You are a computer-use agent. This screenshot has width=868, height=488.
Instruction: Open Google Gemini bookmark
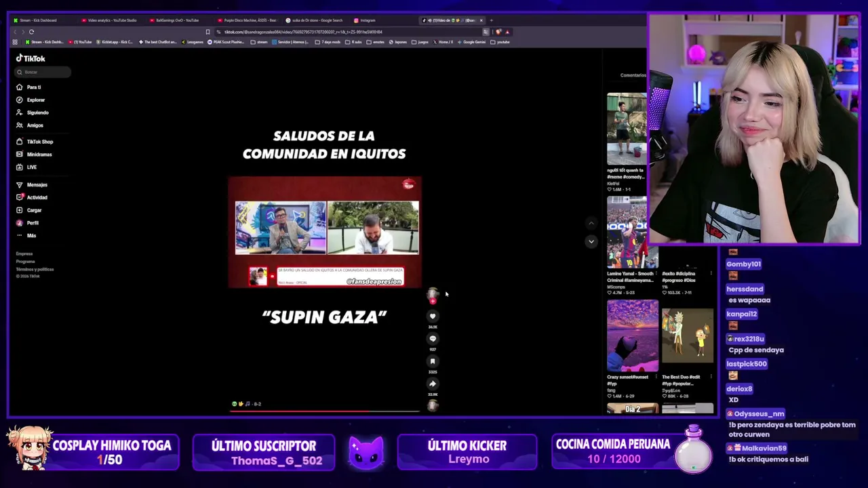471,42
